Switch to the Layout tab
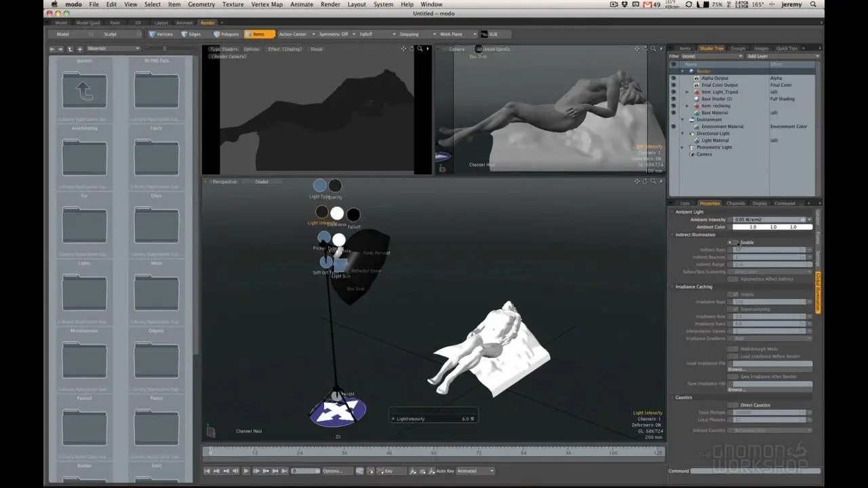The height and width of the screenshot is (488, 868). point(161,23)
